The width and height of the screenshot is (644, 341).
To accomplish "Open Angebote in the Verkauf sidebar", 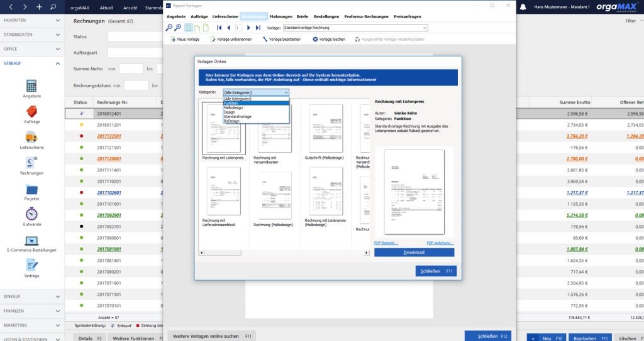I will (31, 89).
